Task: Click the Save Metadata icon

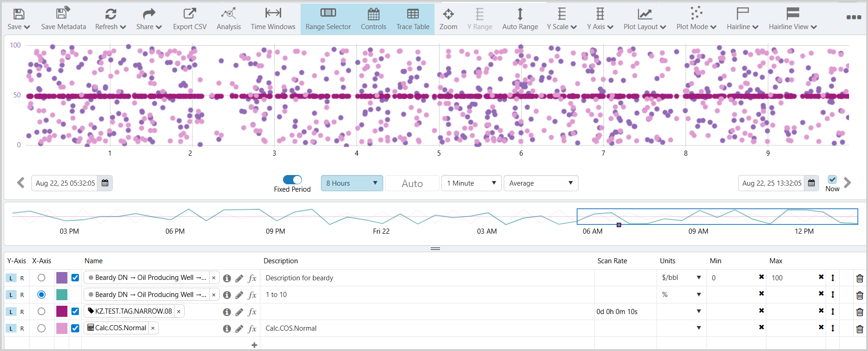Action: (x=63, y=14)
